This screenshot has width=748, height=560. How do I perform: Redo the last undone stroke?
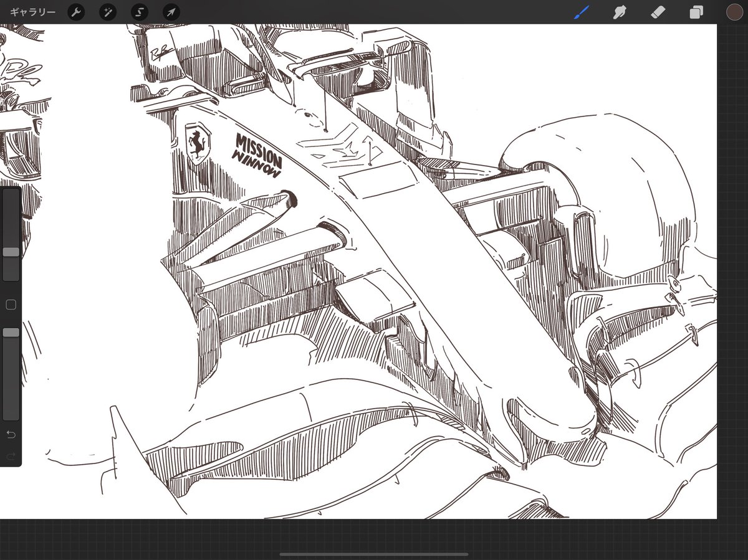tap(11, 457)
